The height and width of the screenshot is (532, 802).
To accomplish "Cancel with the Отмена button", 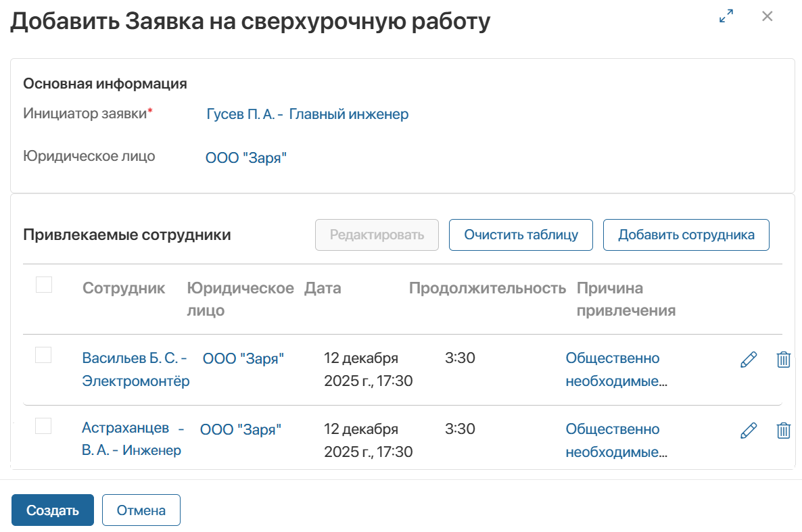I will 141,510.
